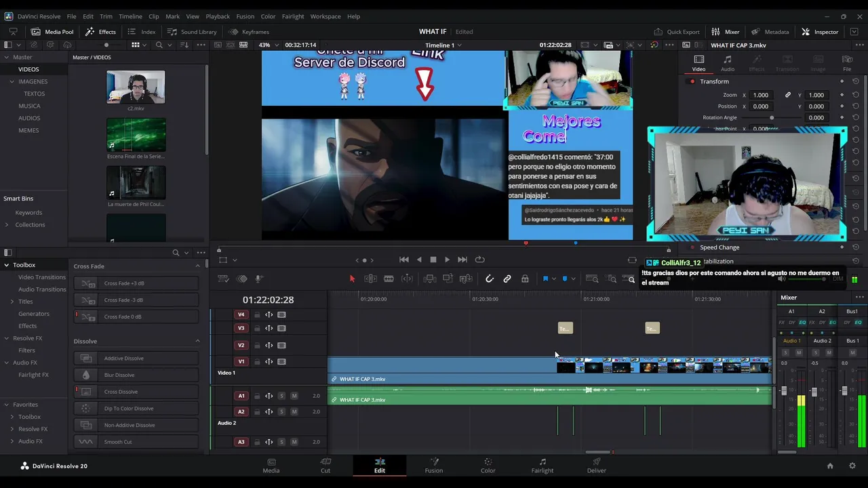Viewport: 868px width, 488px height.
Task: Toggle the Transform section enable dot
Action: point(692,81)
